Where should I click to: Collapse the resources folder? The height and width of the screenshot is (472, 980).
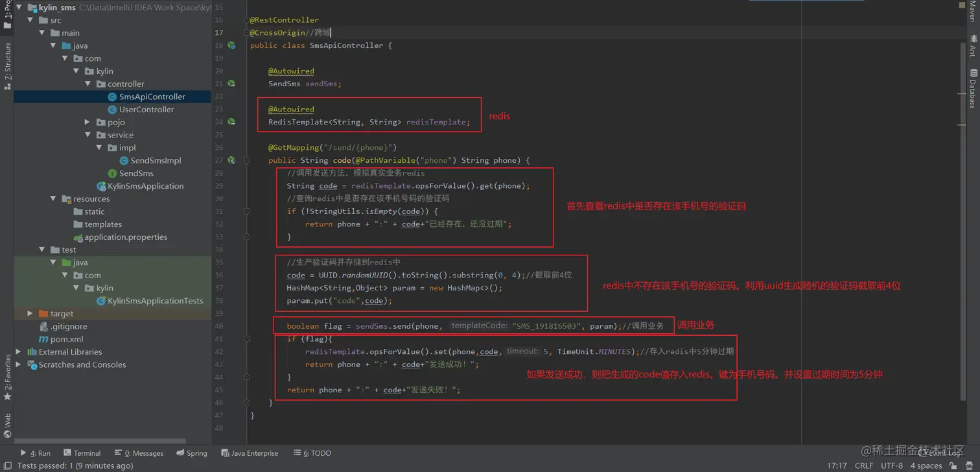[x=53, y=199]
